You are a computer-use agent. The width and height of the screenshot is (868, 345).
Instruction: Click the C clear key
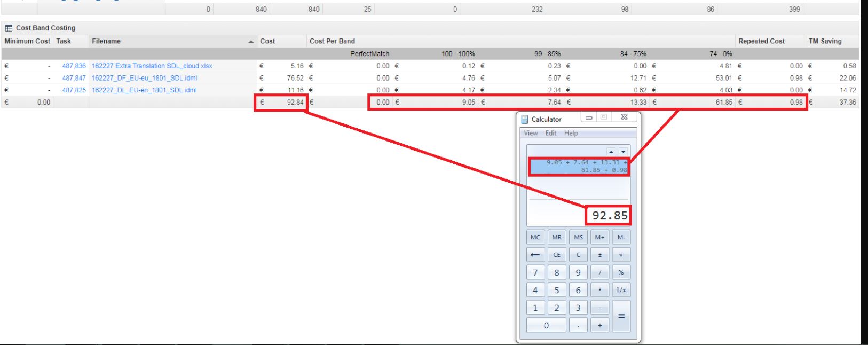pyautogui.click(x=578, y=255)
